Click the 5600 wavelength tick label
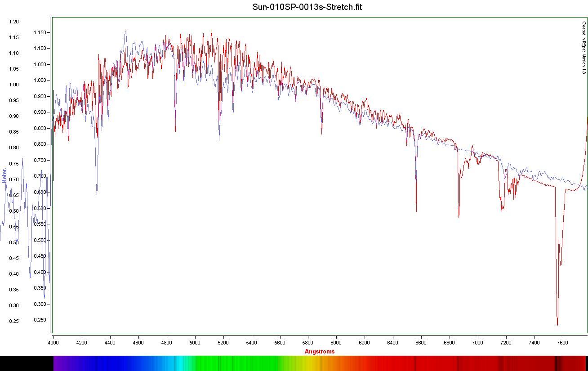This screenshot has height=371, width=588. pos(280,343)
